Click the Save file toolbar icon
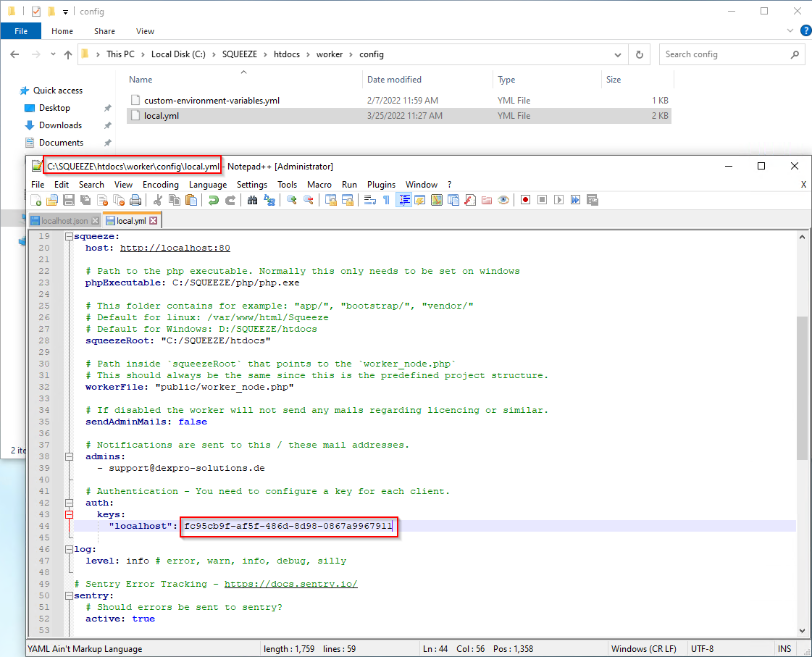 coord(69,200)
